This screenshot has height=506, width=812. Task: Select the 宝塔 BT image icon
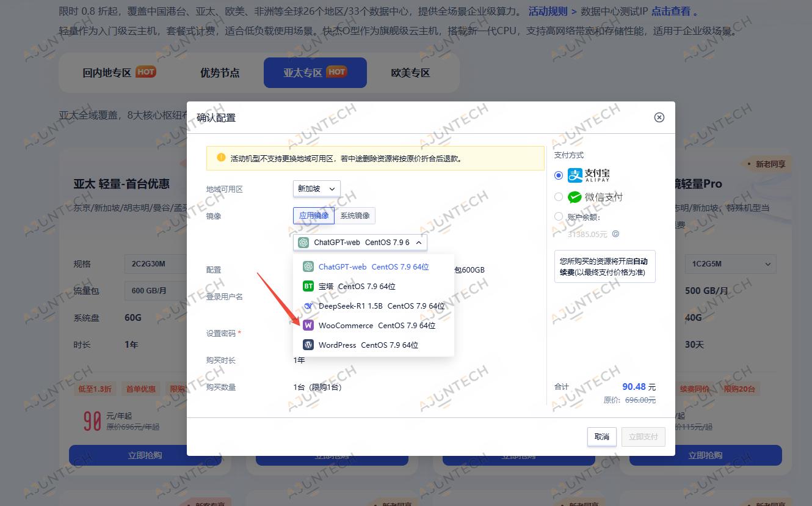tap(308, 286)
